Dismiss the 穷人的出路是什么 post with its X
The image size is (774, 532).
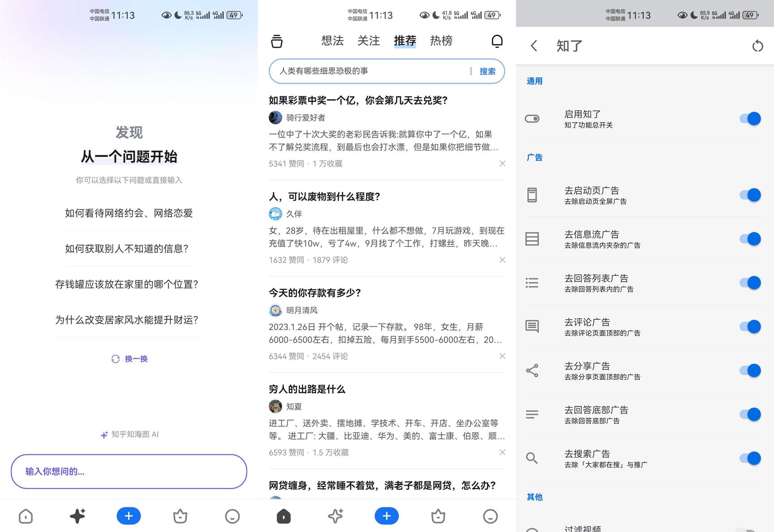[503, 452]
